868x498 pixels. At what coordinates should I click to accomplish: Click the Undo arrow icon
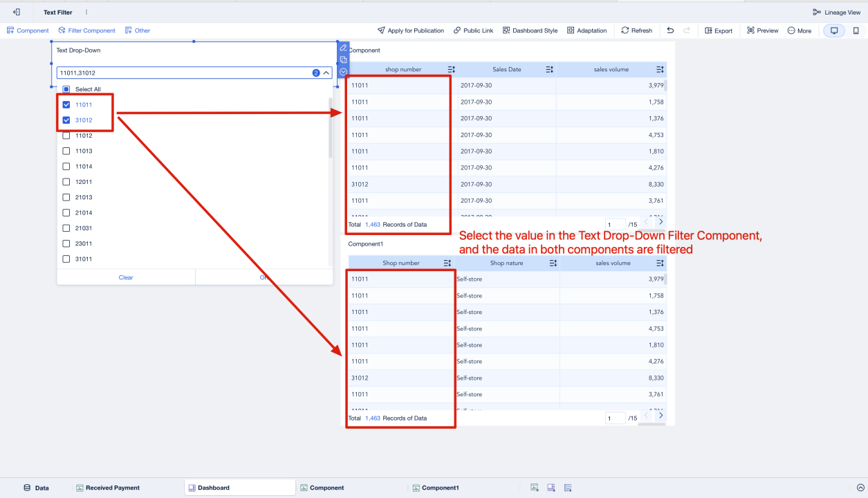pyautogui.click(x=670, y=30)
